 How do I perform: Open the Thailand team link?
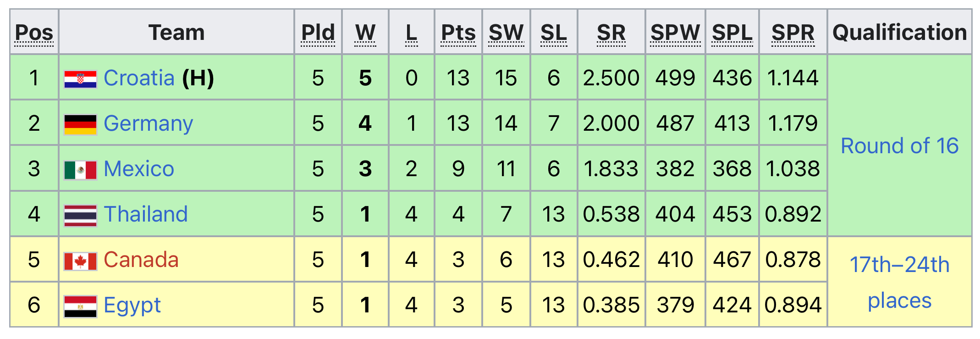tap(146, 214)
